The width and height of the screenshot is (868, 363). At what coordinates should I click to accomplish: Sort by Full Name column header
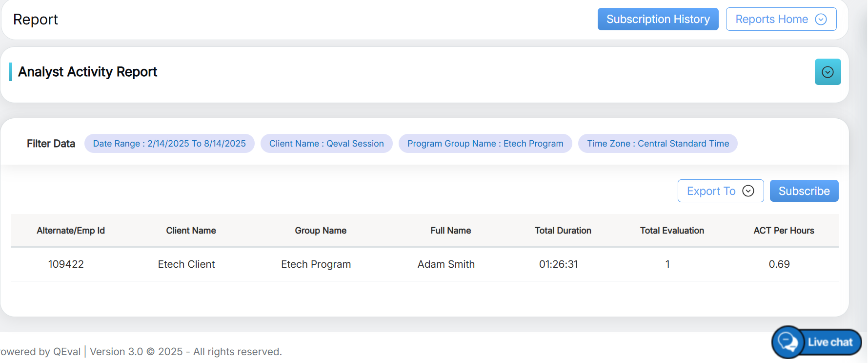[450, 231]
